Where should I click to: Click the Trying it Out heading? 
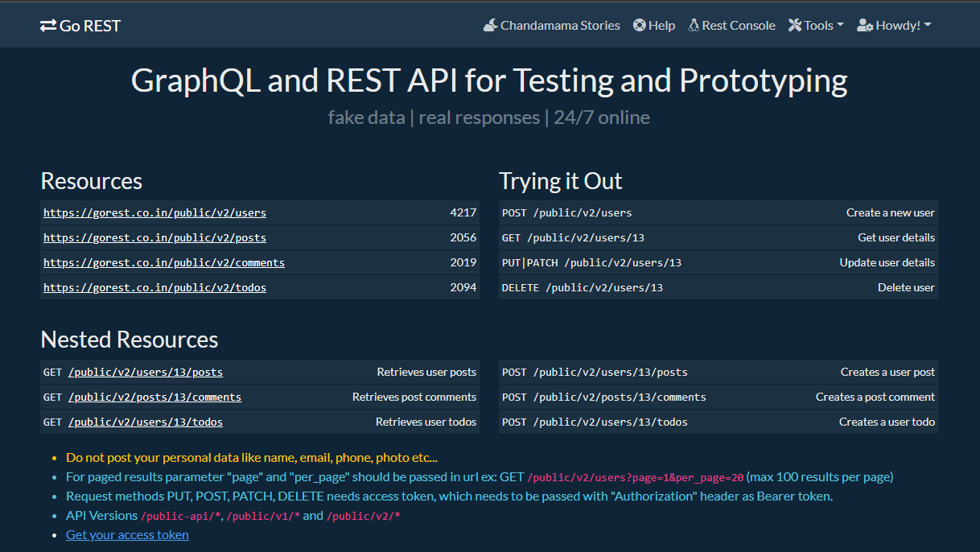(561, 181)
